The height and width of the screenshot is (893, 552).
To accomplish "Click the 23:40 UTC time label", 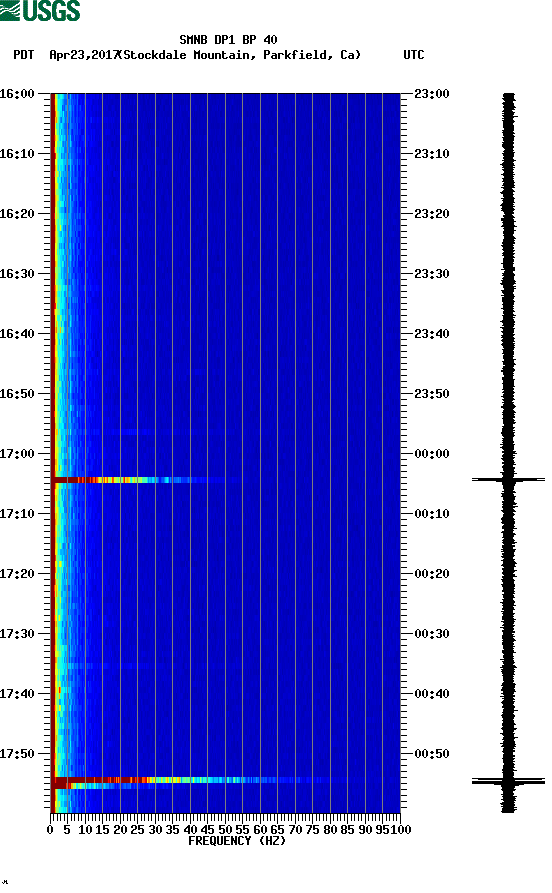I will click(x=432, y=334).
